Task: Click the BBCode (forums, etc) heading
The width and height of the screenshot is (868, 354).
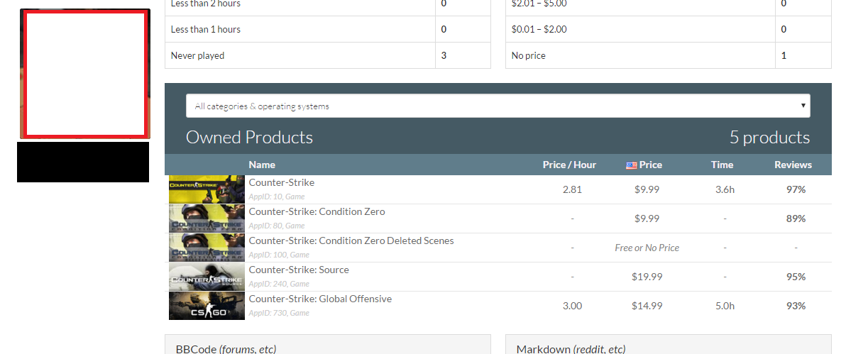Action: (x=226, y=348)
